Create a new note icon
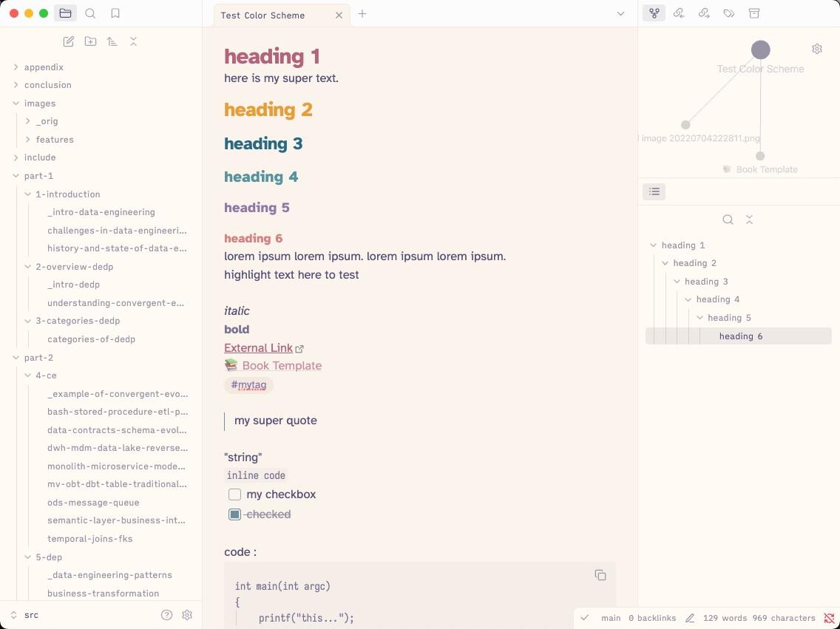 69,41
